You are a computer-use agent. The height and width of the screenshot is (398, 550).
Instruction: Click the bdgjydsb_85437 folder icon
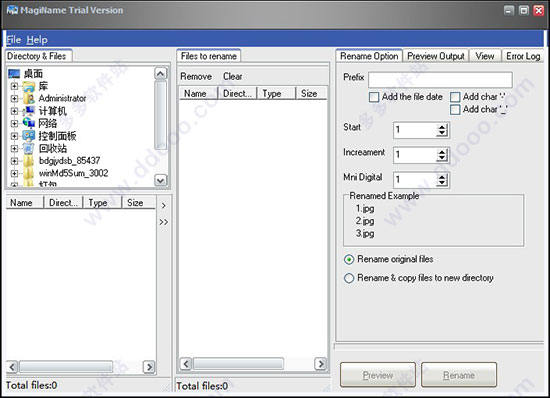29,161
